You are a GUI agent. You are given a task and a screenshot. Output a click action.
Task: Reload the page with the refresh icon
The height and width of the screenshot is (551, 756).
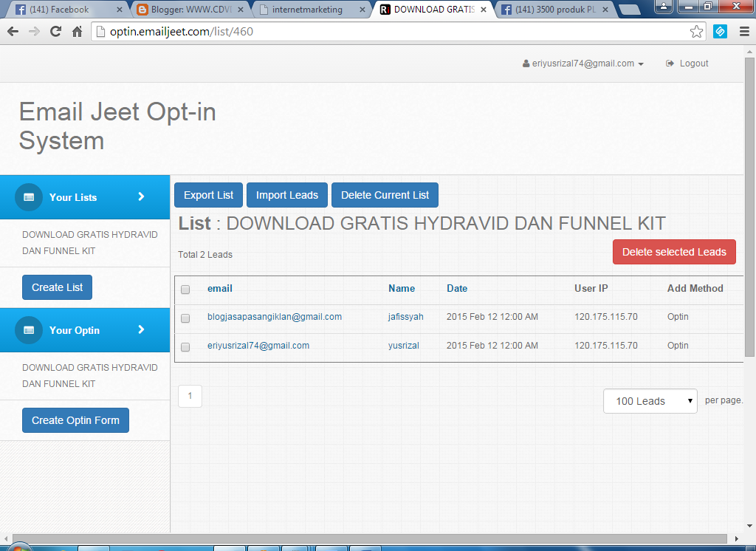click(55, 32)
